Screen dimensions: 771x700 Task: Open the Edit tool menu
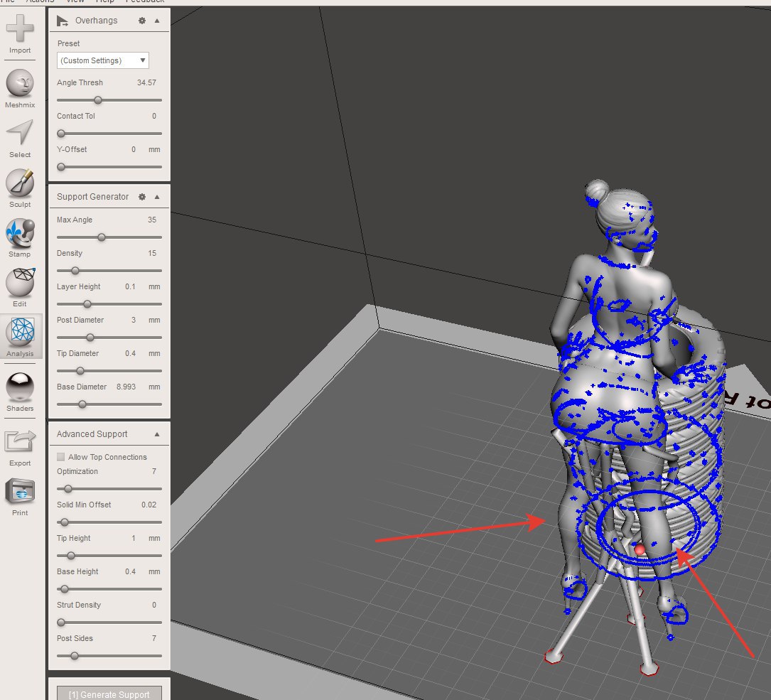click(20, 282)
